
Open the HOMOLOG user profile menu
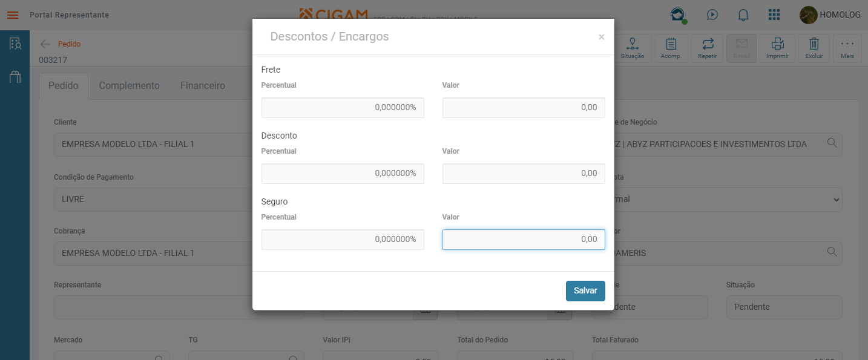click(830, 15)
